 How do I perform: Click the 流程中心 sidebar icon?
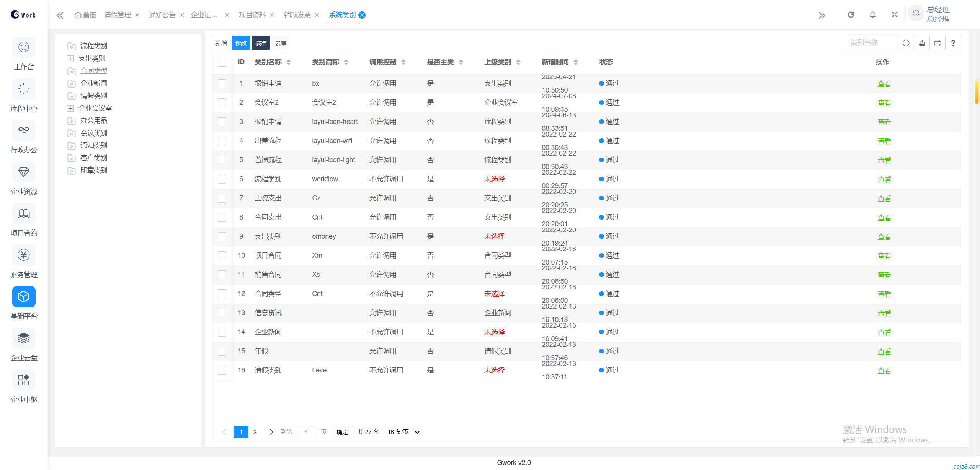24,89
